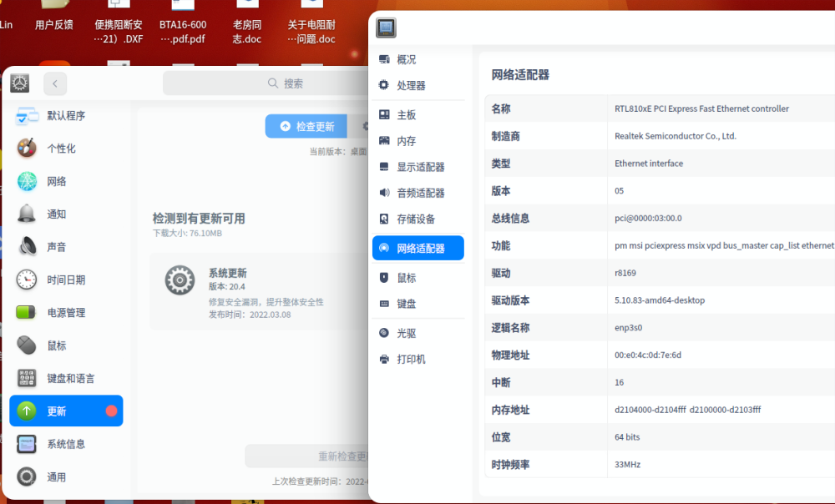Open 声音 sound settings
The image size is (835, 504).
click(66, 247)
